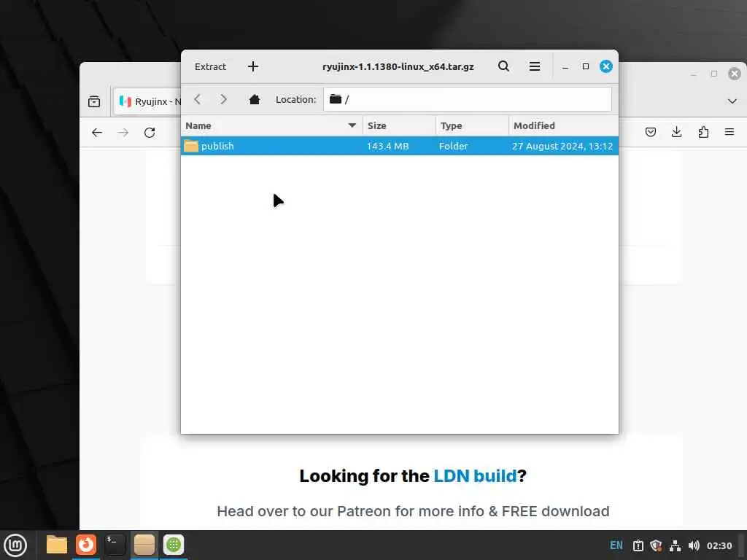Open Terminal from the taskbar

[x=115, y=545]
